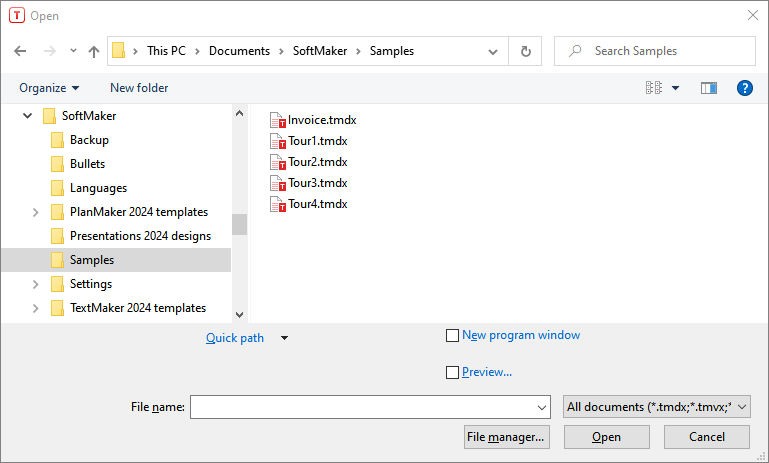Open the File name dropdown arrow
Viewport: 769px width, 463px height.
(x=542, y=408)
